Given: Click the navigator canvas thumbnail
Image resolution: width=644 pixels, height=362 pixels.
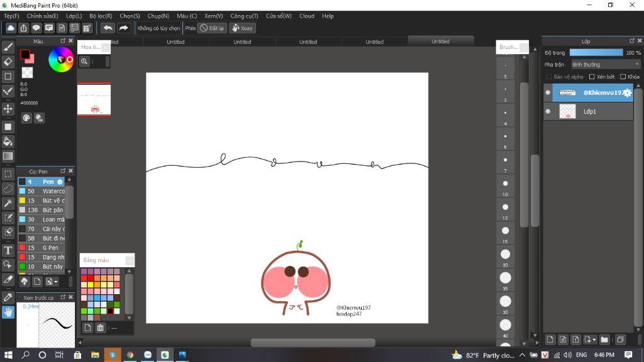Looking at the screenshot, I should 94,99.
